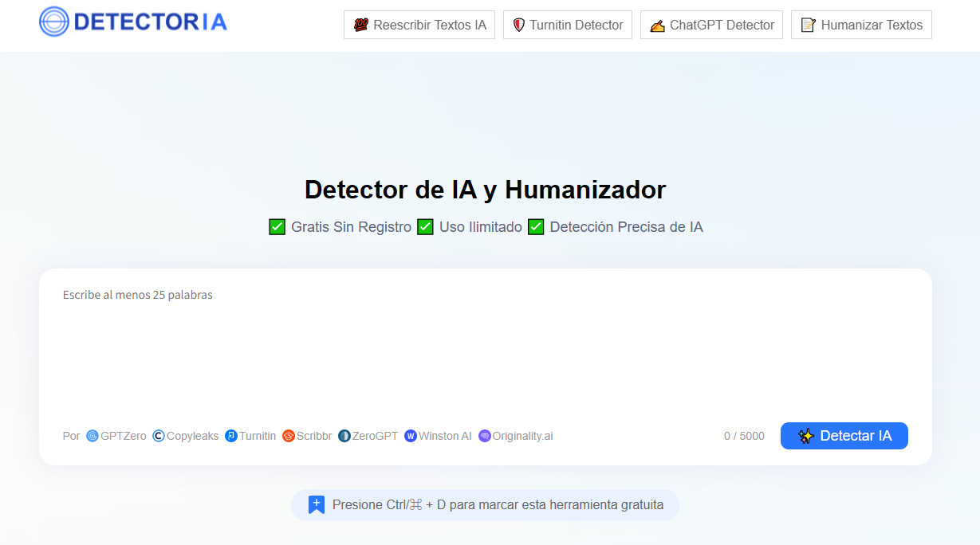Click the Originality.ai logo icon

tap(485, 436)
